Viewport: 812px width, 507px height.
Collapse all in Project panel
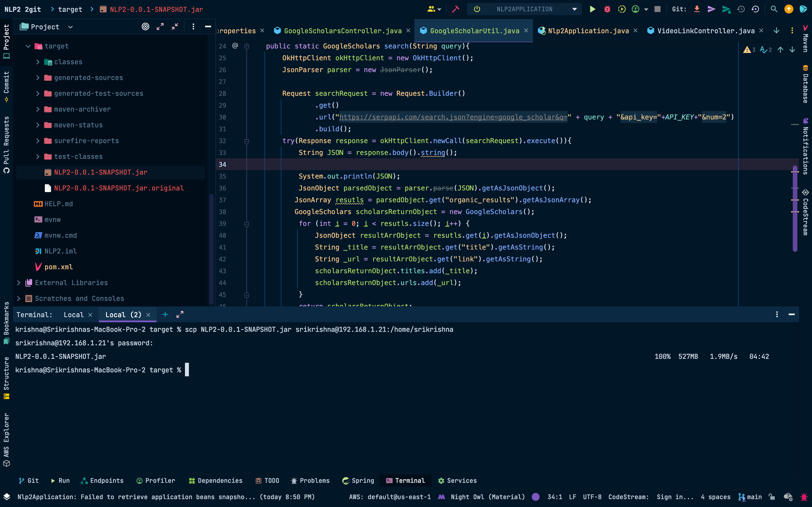175,27
